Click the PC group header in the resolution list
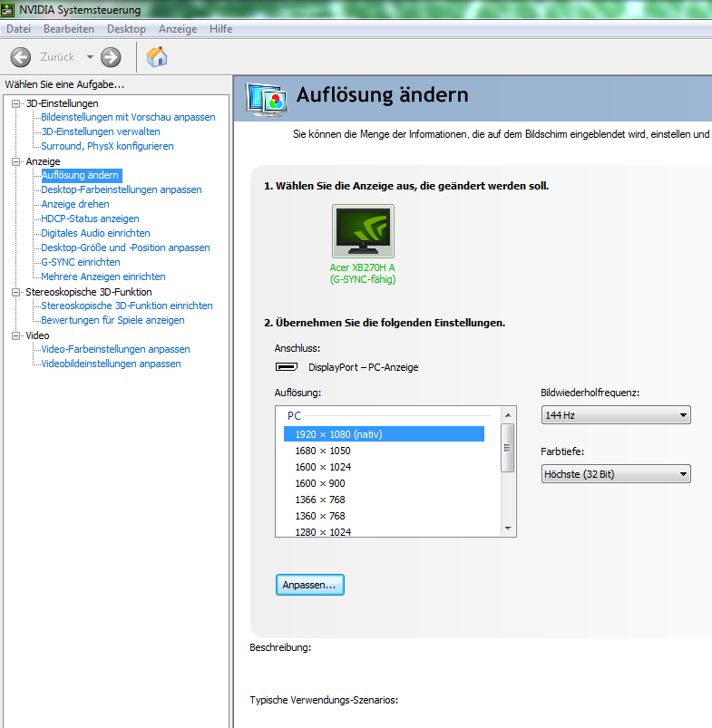The image size is (712, 728). point(294,415)
